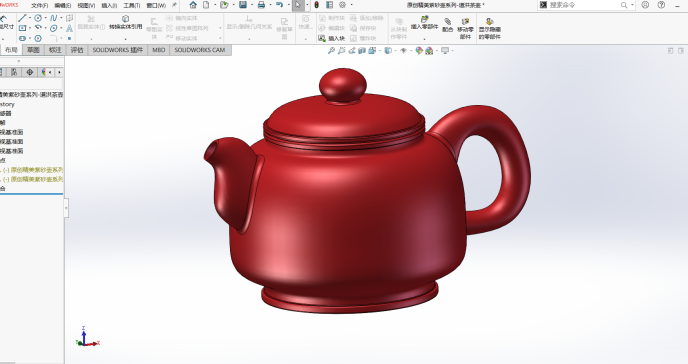Expand the Save dropdown arrow

click(251, 5)
